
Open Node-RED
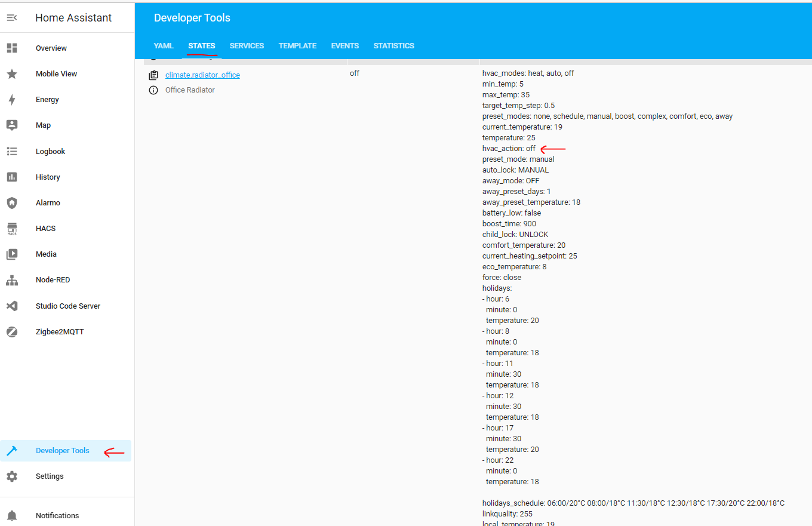[x=52, y=279]
